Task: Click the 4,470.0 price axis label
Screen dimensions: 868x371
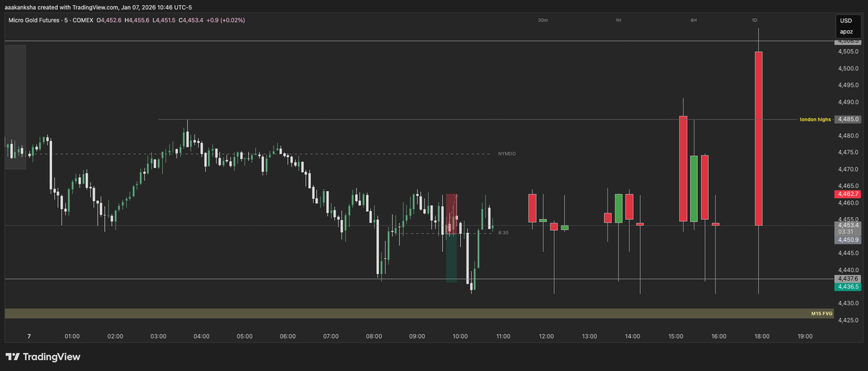Action: coord(848,169)
